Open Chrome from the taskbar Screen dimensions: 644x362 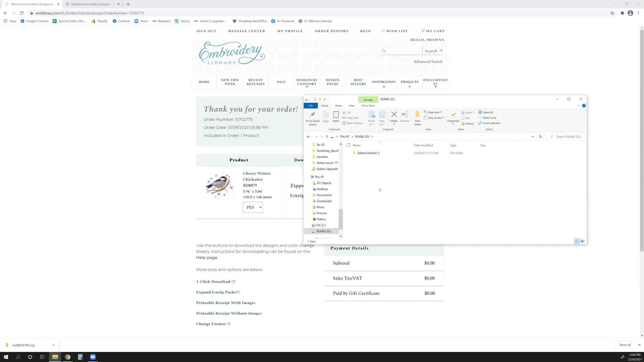click(x=68, y=357)
